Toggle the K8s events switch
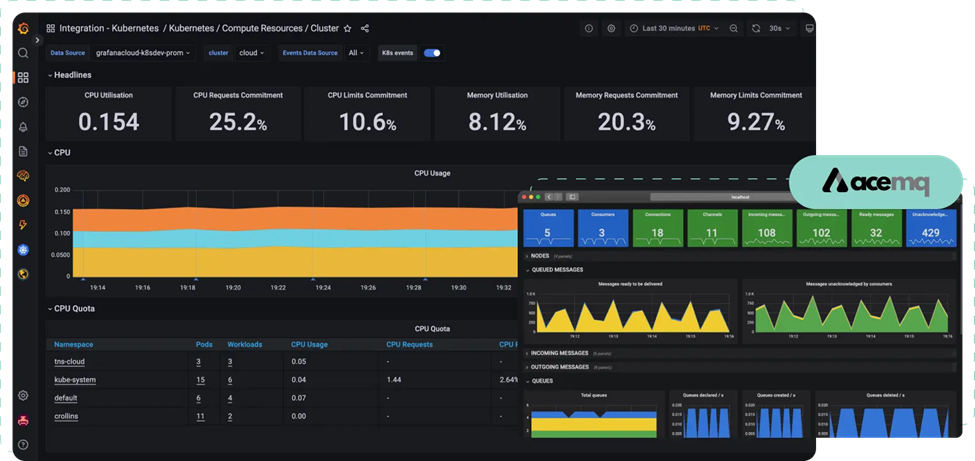The width and height of the screenshot is (975, 461). point(433,53)
